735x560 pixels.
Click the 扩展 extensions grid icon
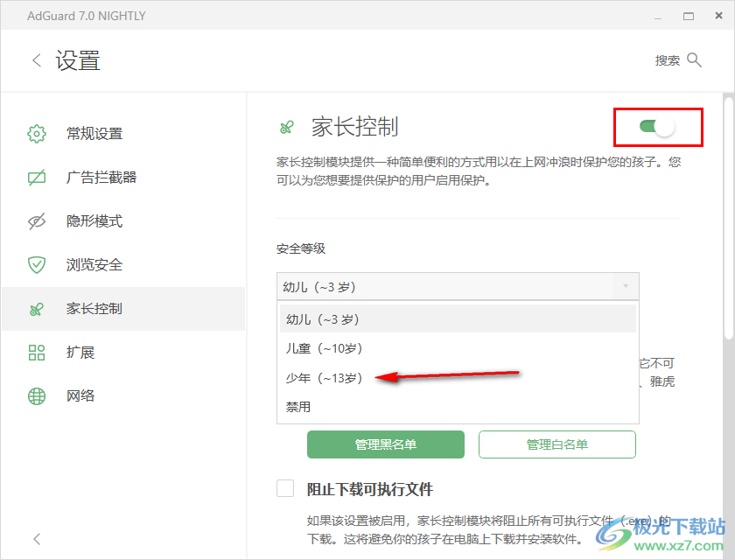(x=37, y=353)
